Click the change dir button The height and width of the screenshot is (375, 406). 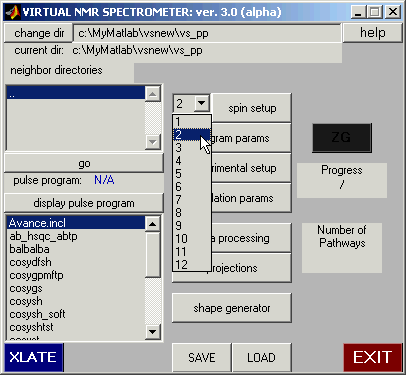(x=38, y=33)
